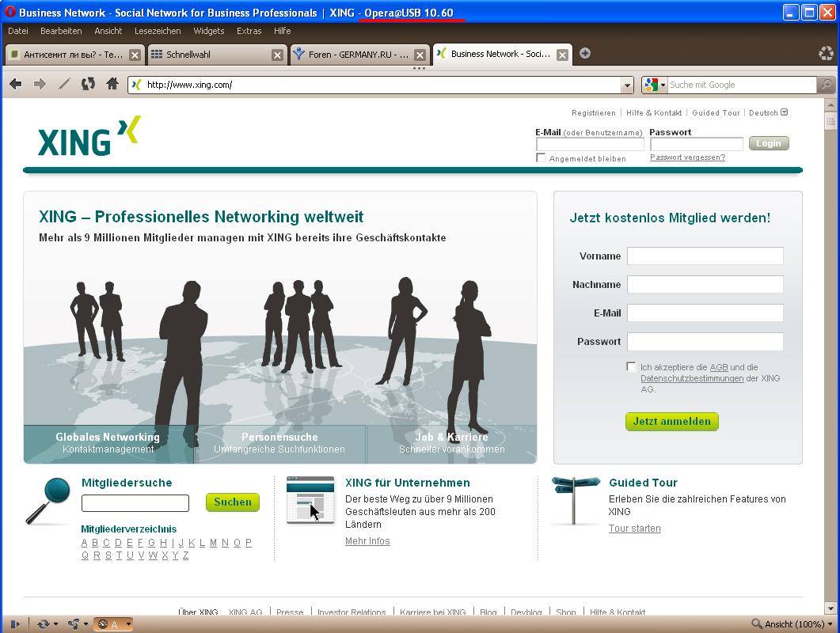Open the Tour starten link
840x633 pixels.
pos(634,529)
